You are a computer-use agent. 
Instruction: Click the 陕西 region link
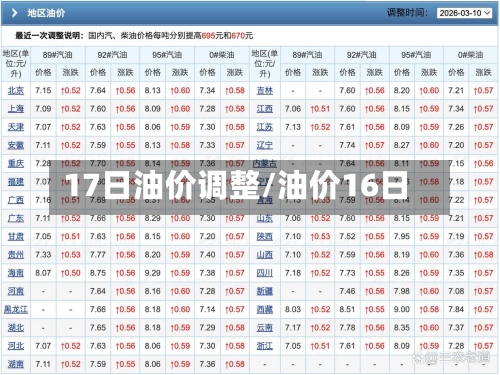click(265, 236)
